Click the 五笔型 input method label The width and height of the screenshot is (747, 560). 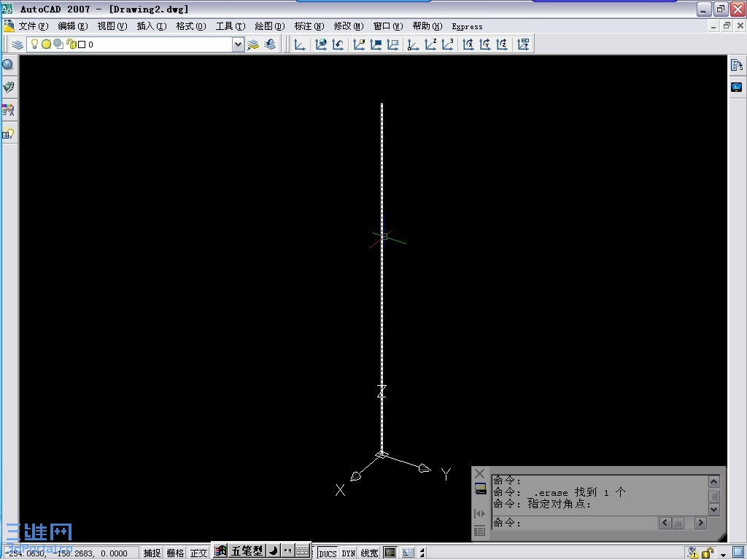247,551
